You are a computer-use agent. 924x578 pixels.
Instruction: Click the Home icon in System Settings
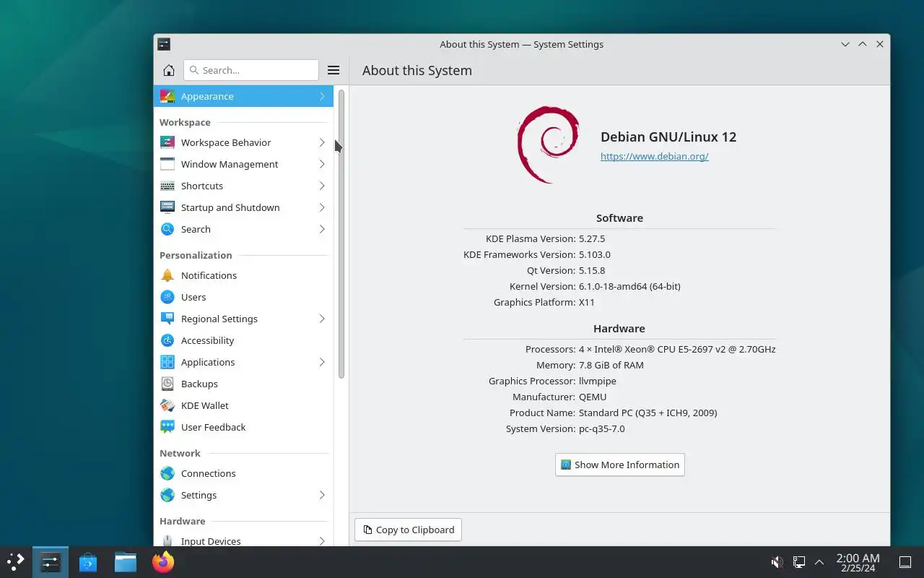click(169, 70)
